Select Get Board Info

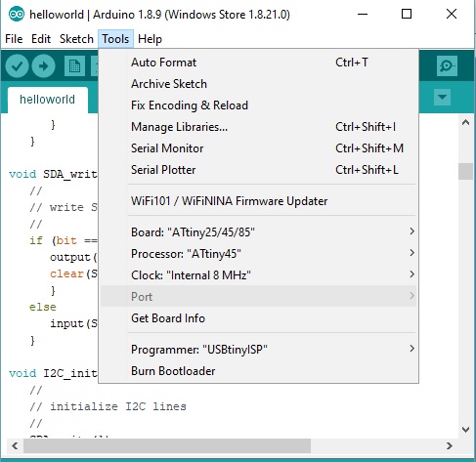(x=258, y=318)
